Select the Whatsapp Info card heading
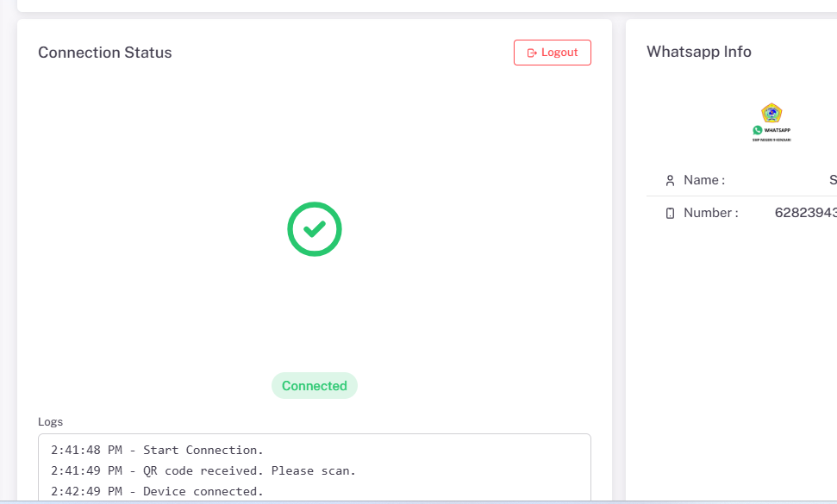 [699, 52]
